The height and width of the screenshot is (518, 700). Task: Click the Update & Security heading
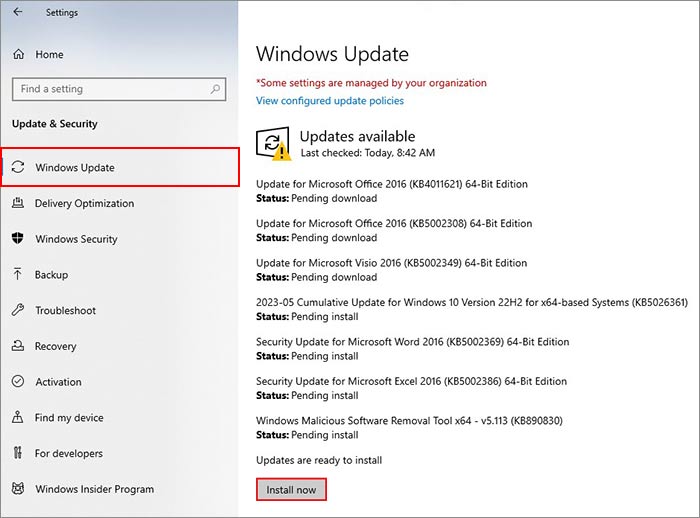click(x=54, y=124)
